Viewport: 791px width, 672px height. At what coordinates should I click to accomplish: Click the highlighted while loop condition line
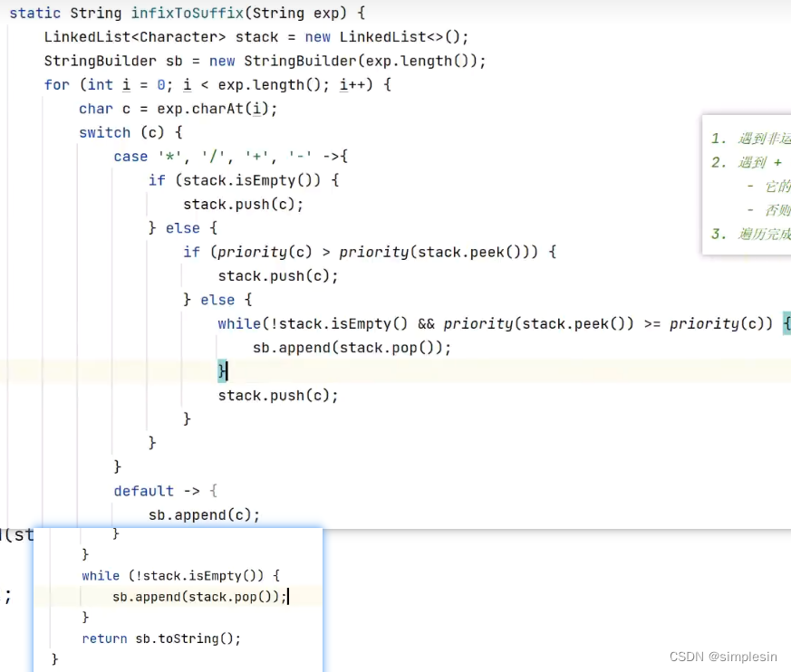coord(498,323)
